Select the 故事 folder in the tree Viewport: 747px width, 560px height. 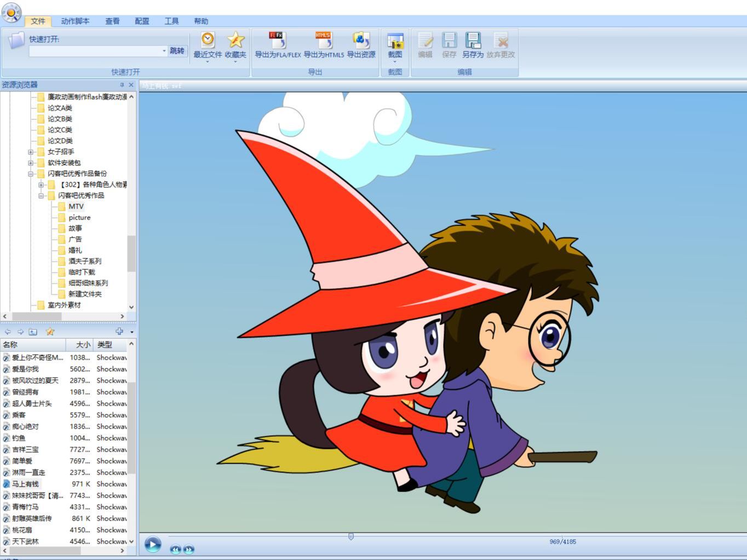[75, 228]
